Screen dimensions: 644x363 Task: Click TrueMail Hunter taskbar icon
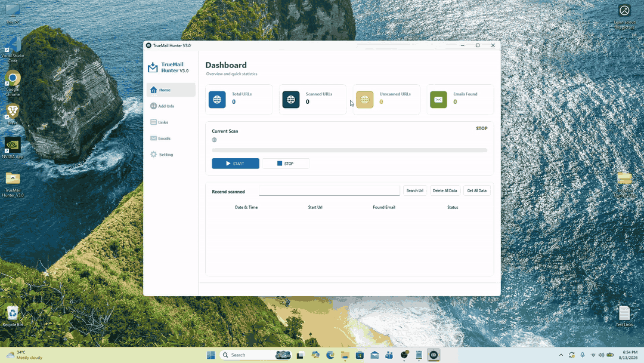[x=434, y=355]
